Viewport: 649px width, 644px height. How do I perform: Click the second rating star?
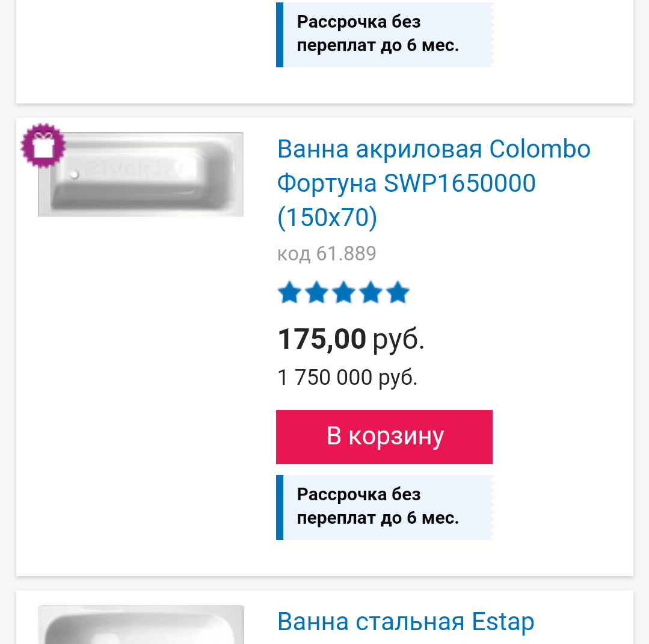[316, 293]
